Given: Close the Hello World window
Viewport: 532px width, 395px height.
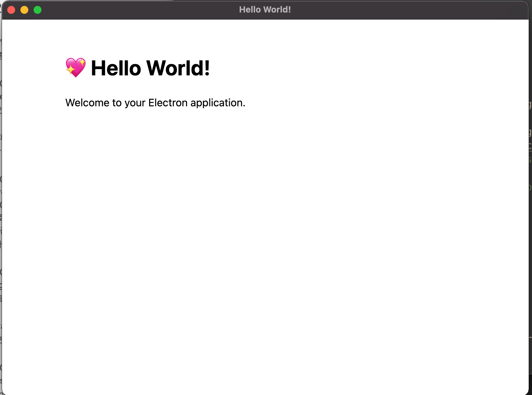Looking at the screenshot, I should [11, 10].
